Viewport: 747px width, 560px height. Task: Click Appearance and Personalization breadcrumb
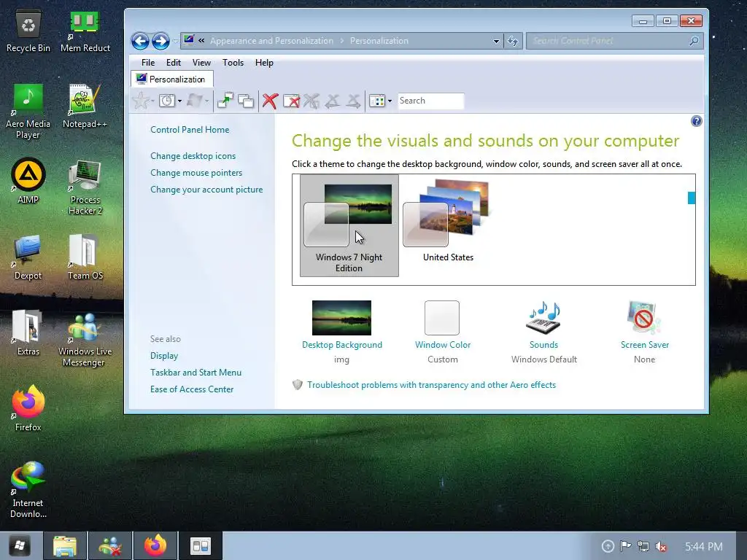point(271,41)
